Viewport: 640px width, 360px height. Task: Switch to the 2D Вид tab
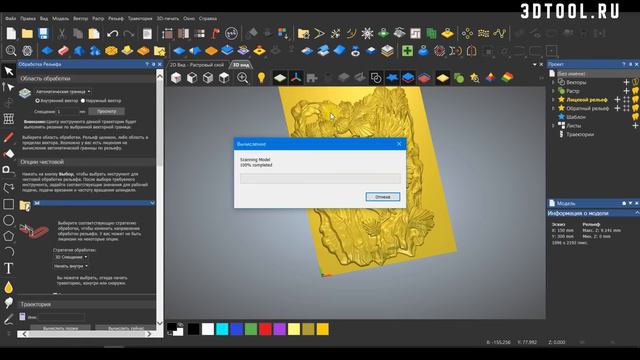(198, 65)
